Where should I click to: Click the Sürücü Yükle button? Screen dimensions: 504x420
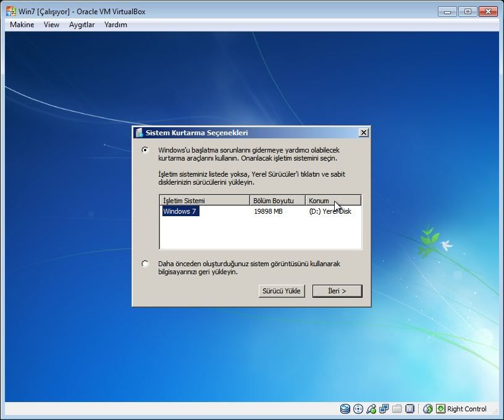click(x=282, y=291)
